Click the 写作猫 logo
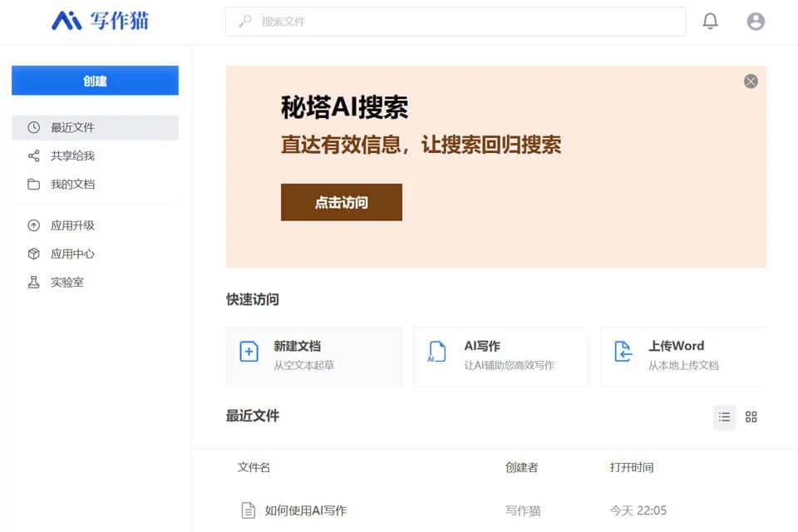The width and height of the screenshot is (798, 532). (101, 21)
